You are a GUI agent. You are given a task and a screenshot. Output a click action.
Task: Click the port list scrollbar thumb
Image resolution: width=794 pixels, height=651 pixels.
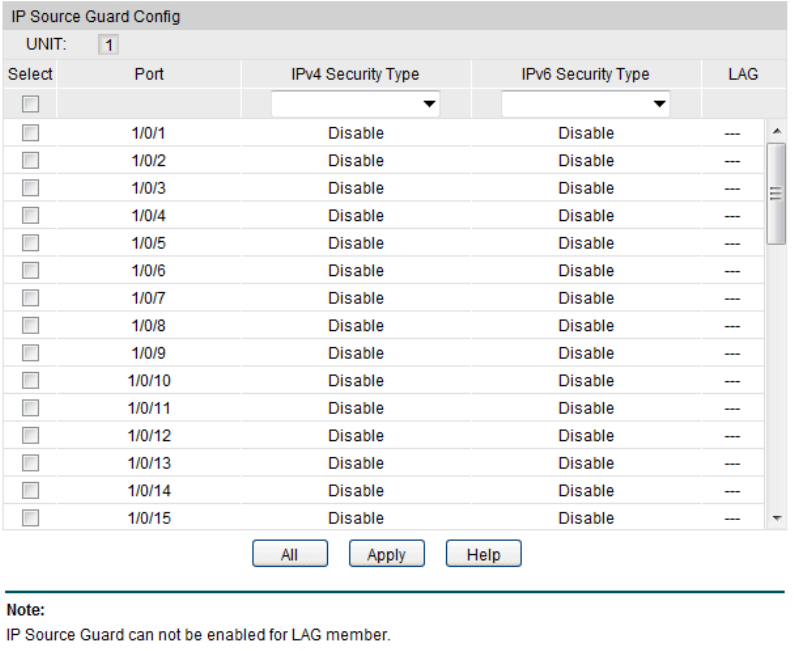tap(776, 193)
